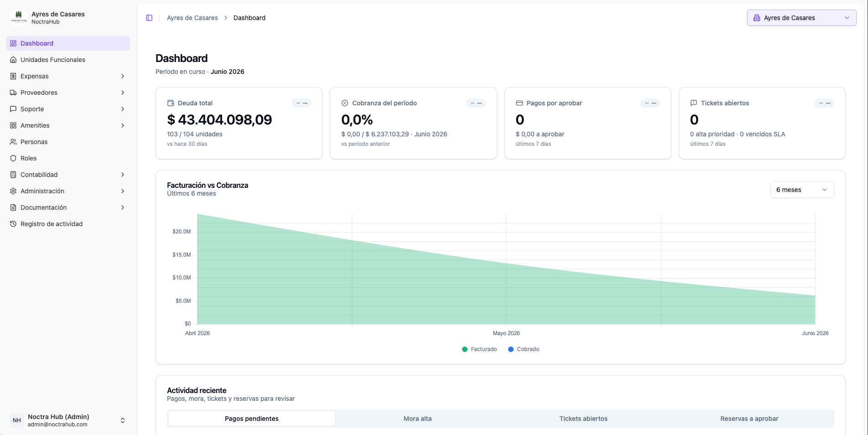Click the Ayres de Casares logo

click(19, 18)
